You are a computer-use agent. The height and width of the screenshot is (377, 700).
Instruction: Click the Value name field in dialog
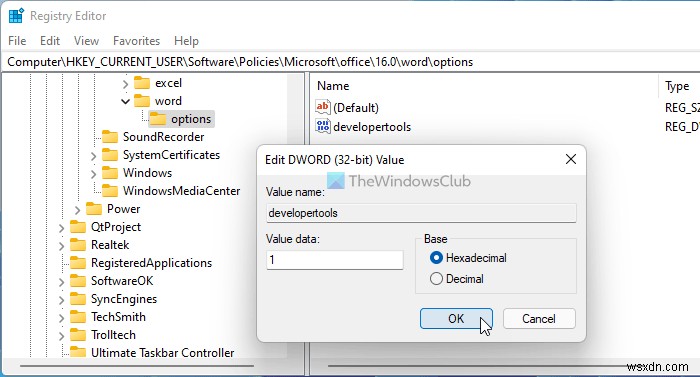coord(421,213)
